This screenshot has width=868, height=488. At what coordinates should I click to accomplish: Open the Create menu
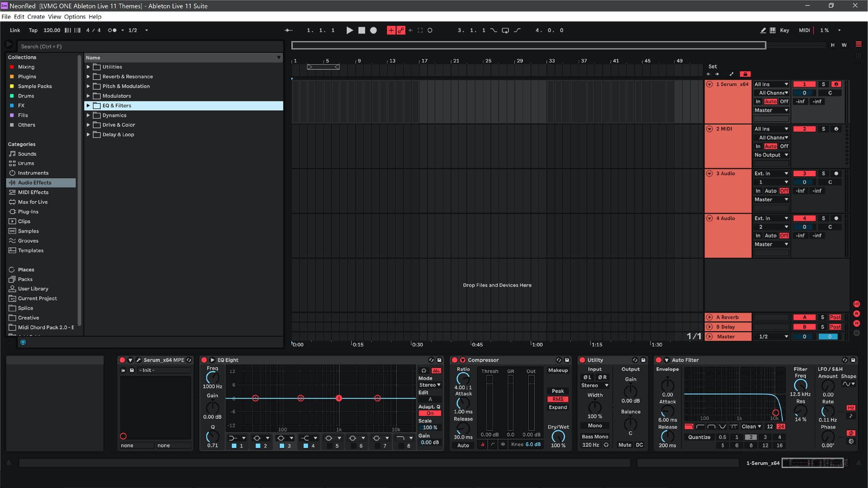point(36,17)
